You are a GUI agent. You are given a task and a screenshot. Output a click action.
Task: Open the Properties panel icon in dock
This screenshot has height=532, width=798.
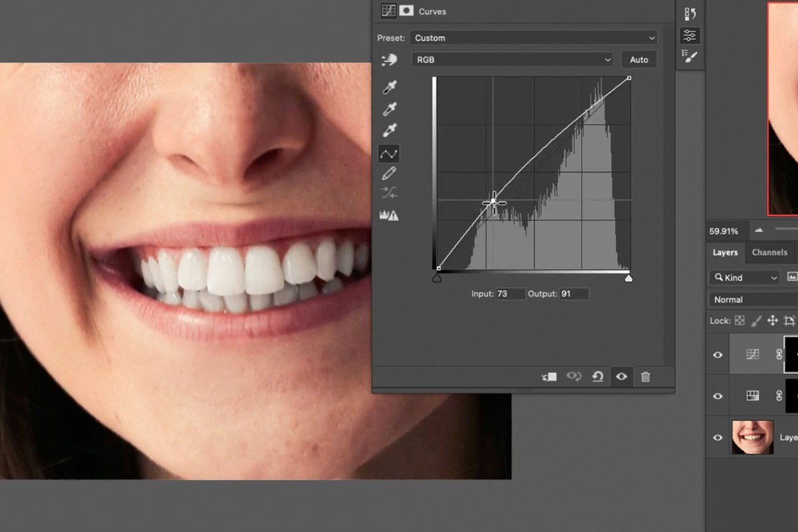click(690, 35)
